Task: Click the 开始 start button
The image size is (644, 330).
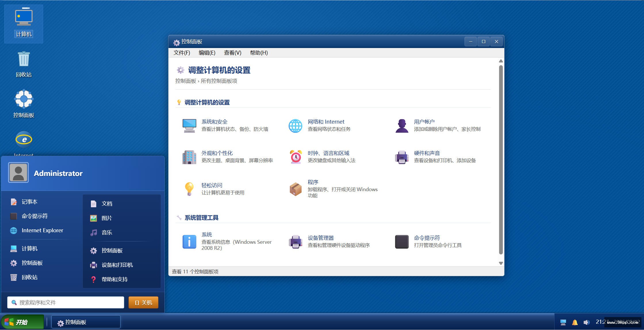Action: 22,322
